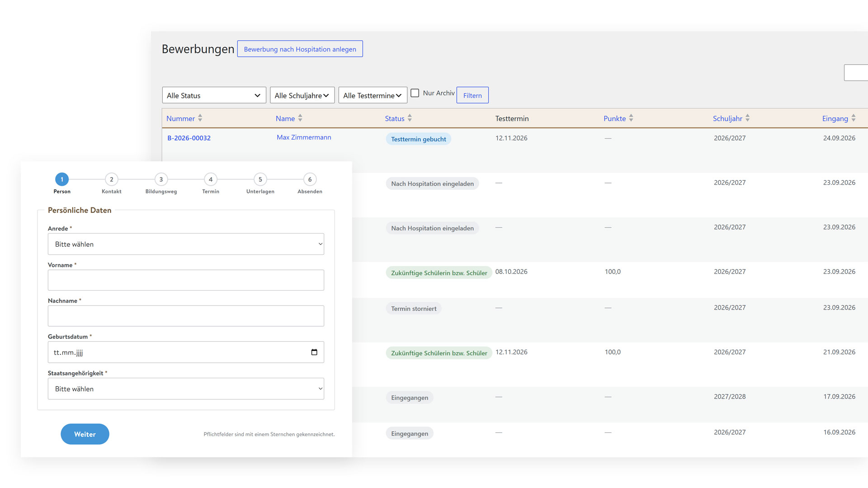
Task: Click the Termin storniert status badge
Action: pyautogui.click(x=414, y=309)
